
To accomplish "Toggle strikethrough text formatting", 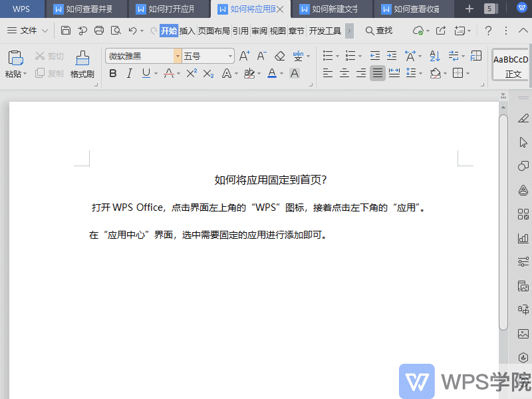I will (x=169, y=73).
